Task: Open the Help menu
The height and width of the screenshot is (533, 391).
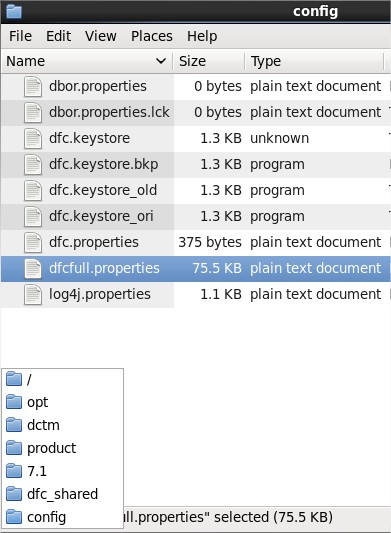Action: click(202, 36)
